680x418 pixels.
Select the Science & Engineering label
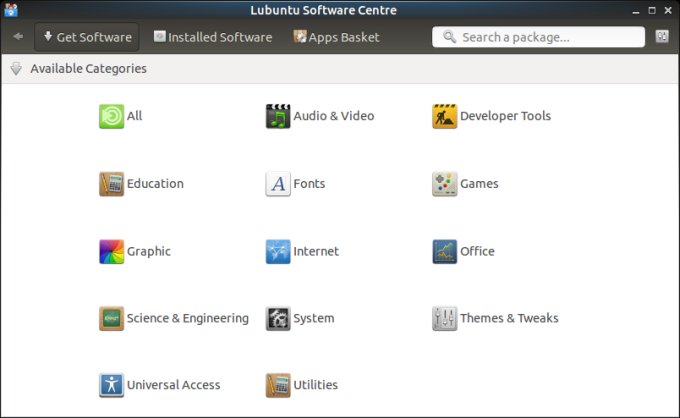[x=188, y=318]
